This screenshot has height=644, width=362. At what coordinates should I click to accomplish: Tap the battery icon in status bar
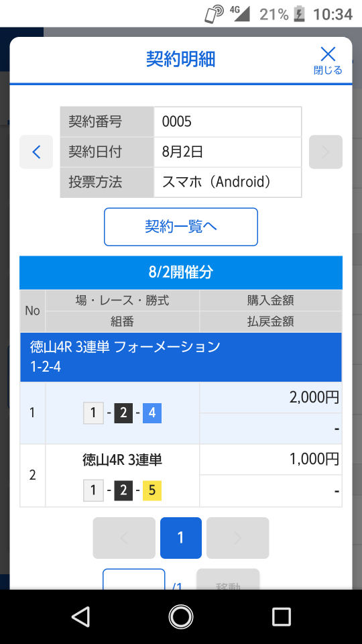(x=299, y=14)
